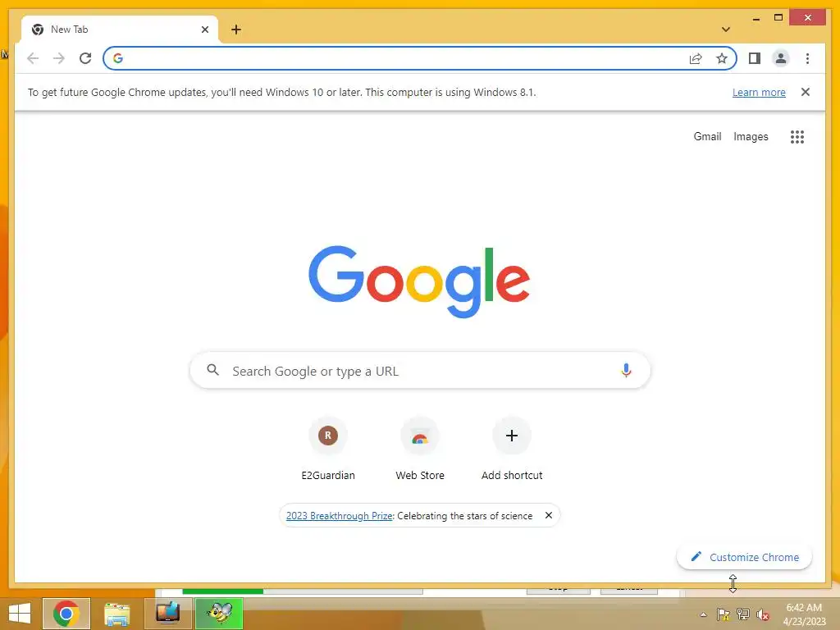Screen dimensions: 840x630
Task: Open the Action Center flag icon
Action: (x=724, y=614)
